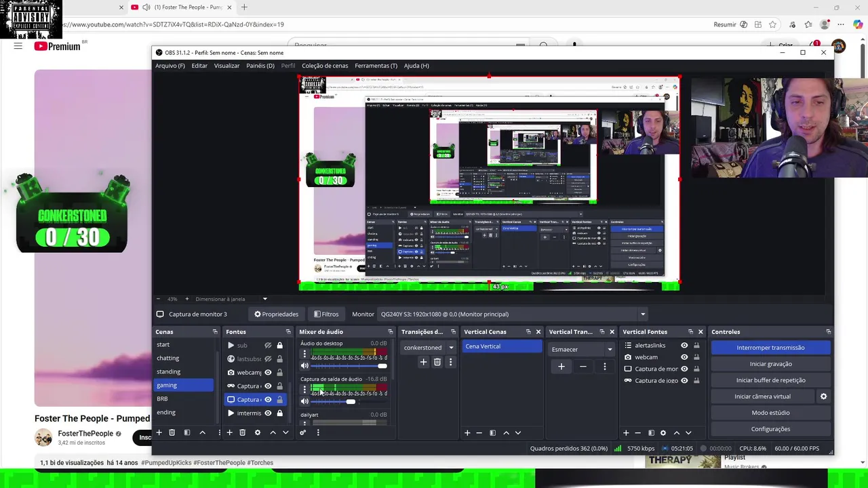Open Visualizar menu
The image size is (868, 488).
pos(226,66)
